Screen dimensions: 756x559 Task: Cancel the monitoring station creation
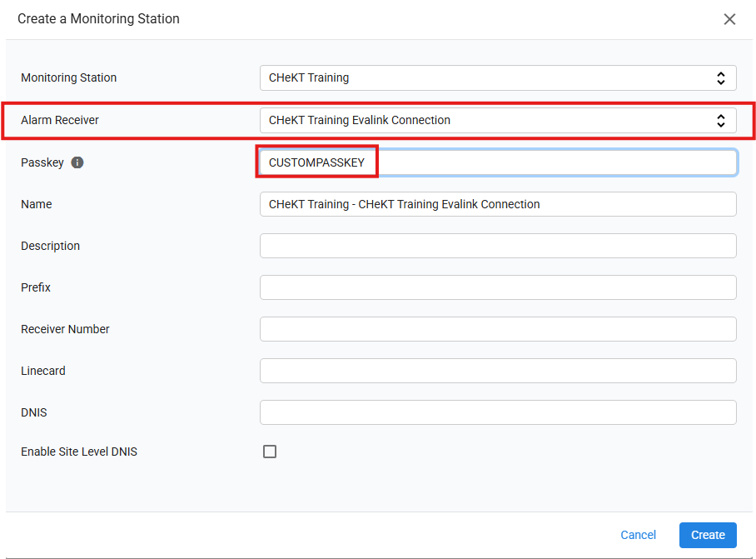pyautogui.click(x=638, y=535)
